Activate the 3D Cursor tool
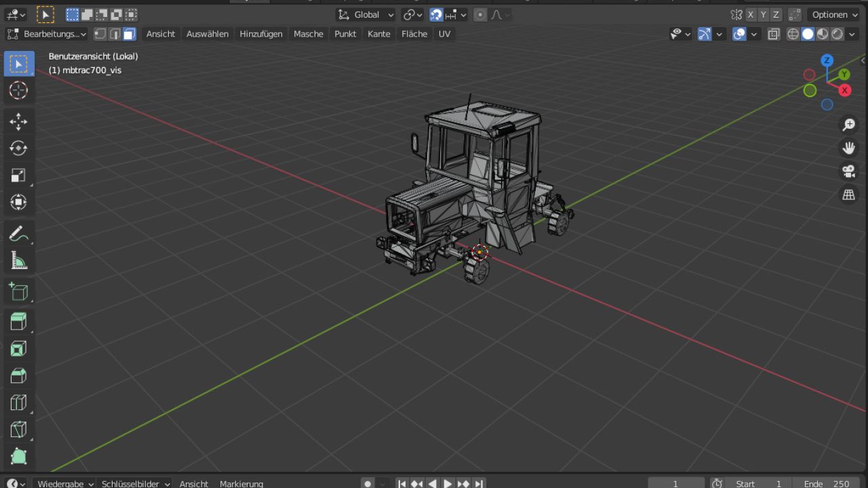Screen dimensions: 868x488 (18, 91)
